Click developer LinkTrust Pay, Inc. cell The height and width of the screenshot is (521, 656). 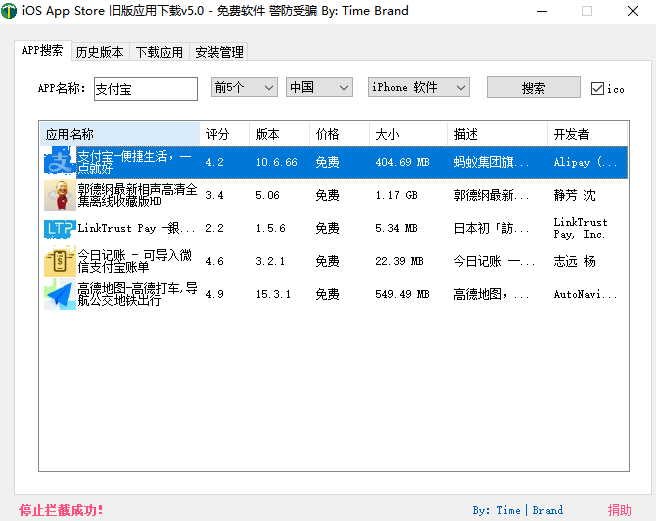point(580,228)
